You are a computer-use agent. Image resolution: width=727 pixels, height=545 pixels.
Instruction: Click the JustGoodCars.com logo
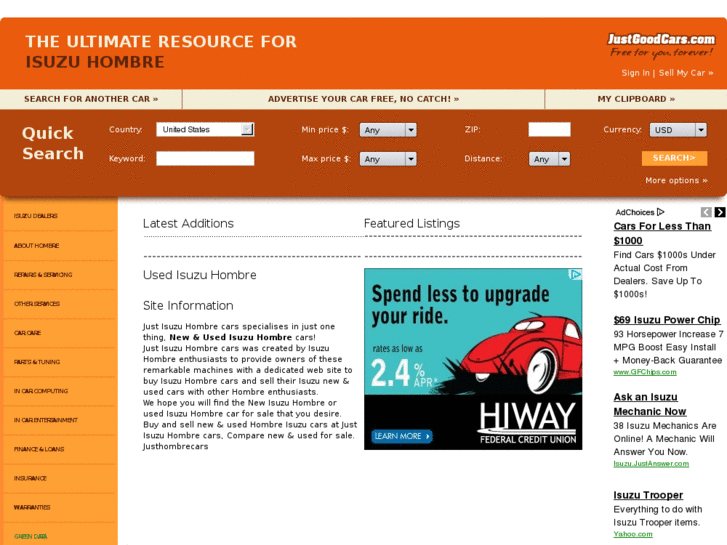tap(661, 45)
